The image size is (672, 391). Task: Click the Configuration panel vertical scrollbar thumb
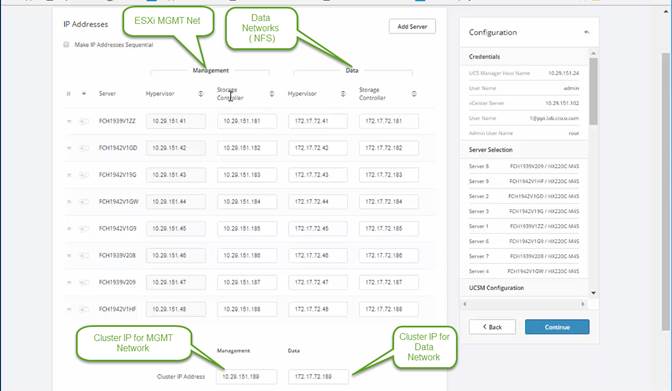click(594, 91)
